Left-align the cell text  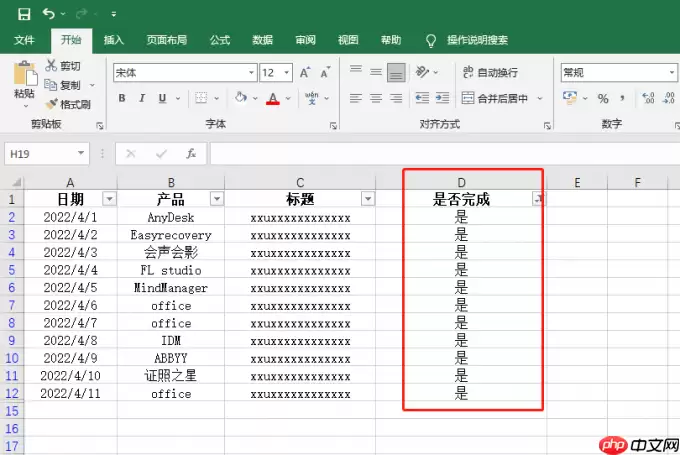[x=356, y=98]
